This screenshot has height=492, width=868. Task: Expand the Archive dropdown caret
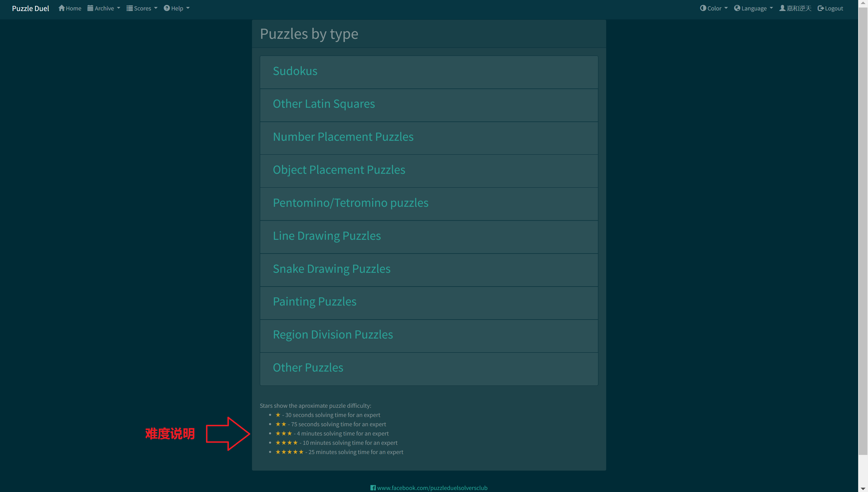point(119,8)
